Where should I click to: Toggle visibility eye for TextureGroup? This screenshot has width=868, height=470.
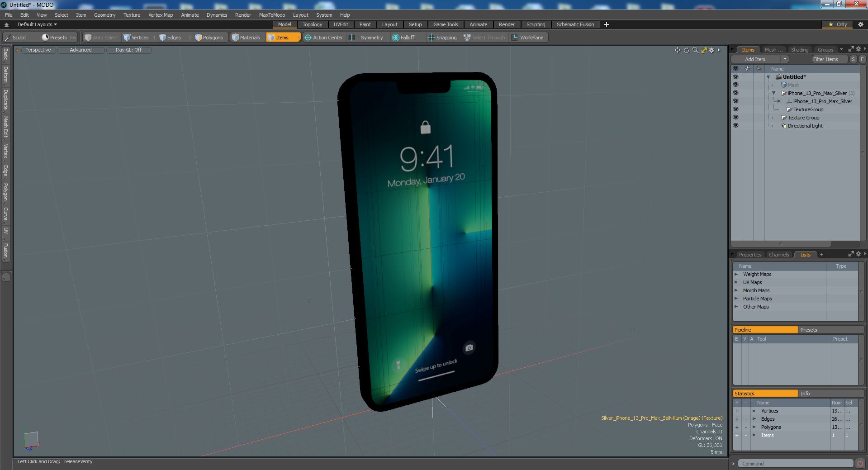click(x=735, y=109)
